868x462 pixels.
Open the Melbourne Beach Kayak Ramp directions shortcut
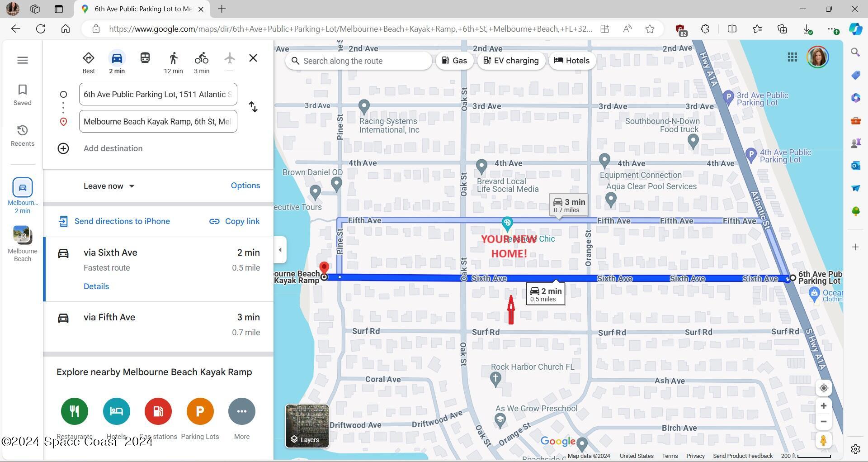tap(22, 195)
